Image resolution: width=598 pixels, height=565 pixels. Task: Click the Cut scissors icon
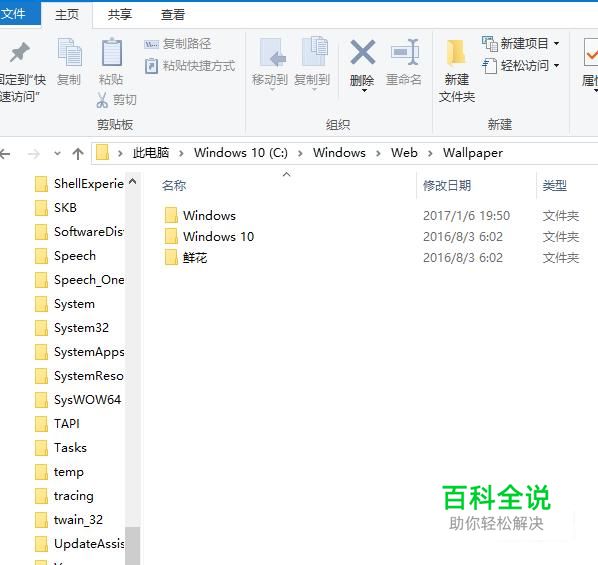102,100
